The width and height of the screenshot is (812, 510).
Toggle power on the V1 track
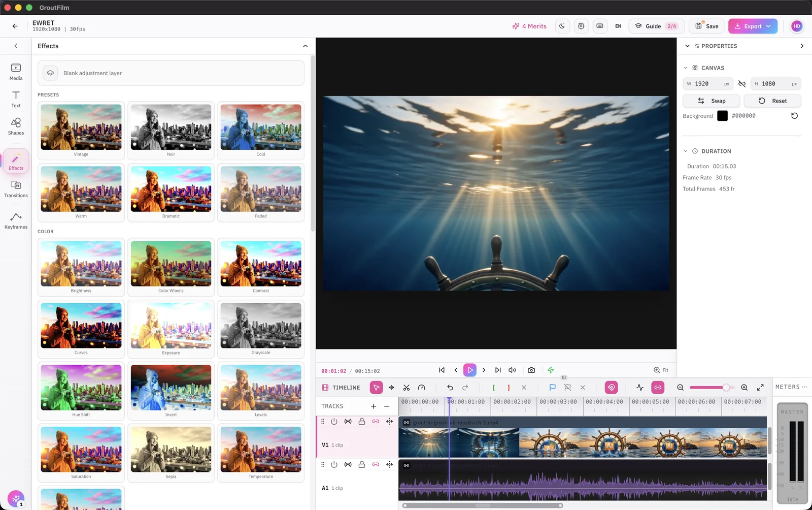334,422
